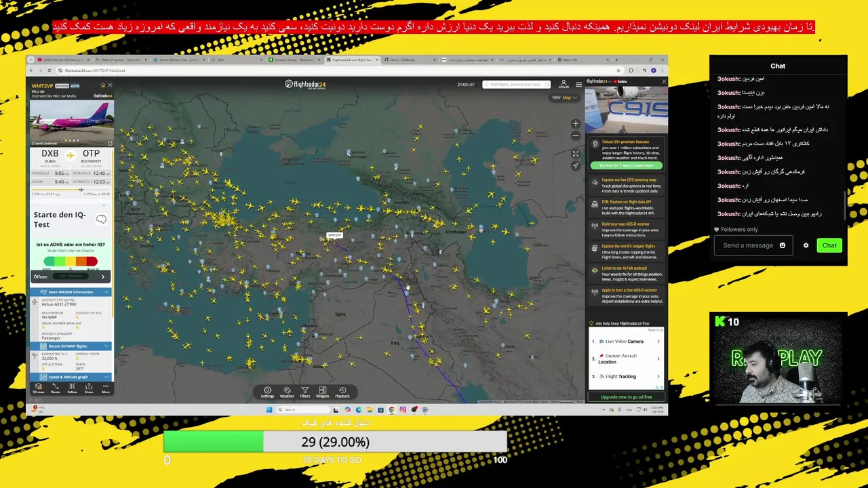Screen dimensions: 868x488
Task: Expand Speed & Altitude graph section
Action: (71, 377)
